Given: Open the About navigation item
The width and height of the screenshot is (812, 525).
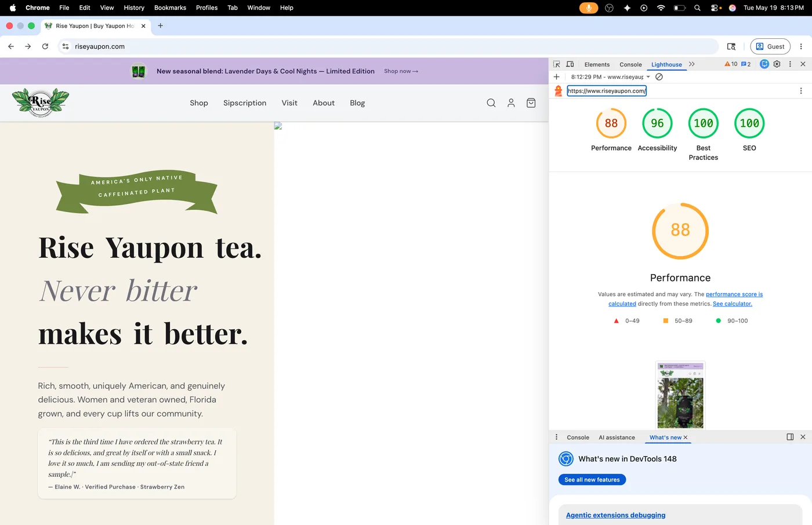Looking at the screenshot, I should 324,103.
